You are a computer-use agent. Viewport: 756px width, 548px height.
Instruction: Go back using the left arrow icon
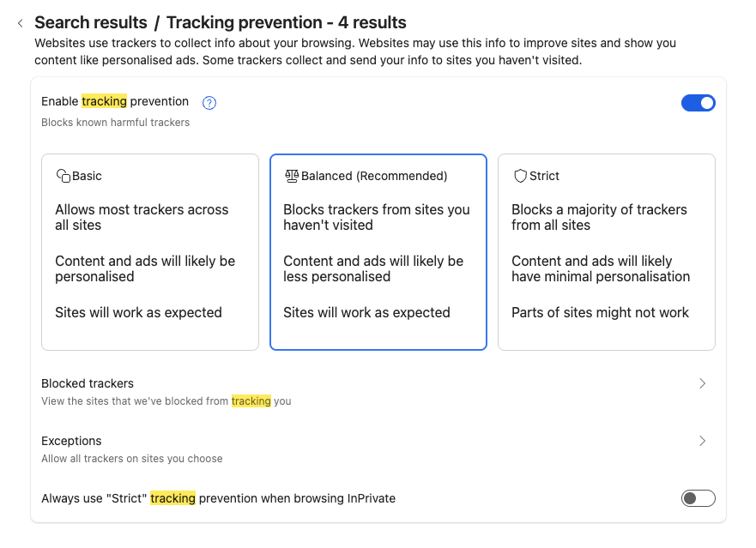(20, 23)
